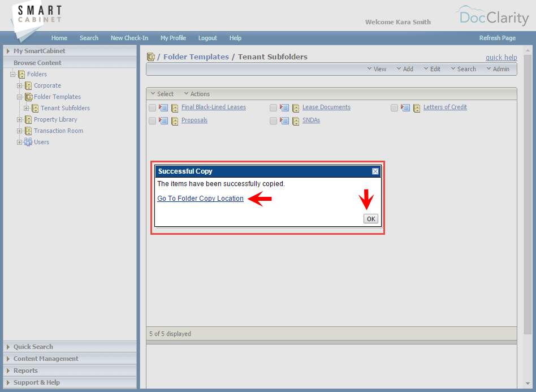This screenshot has width=536, height=392.
Task: Check the checkbox beside Proposals
Action: pyautogui.click(x=152, y=120)
